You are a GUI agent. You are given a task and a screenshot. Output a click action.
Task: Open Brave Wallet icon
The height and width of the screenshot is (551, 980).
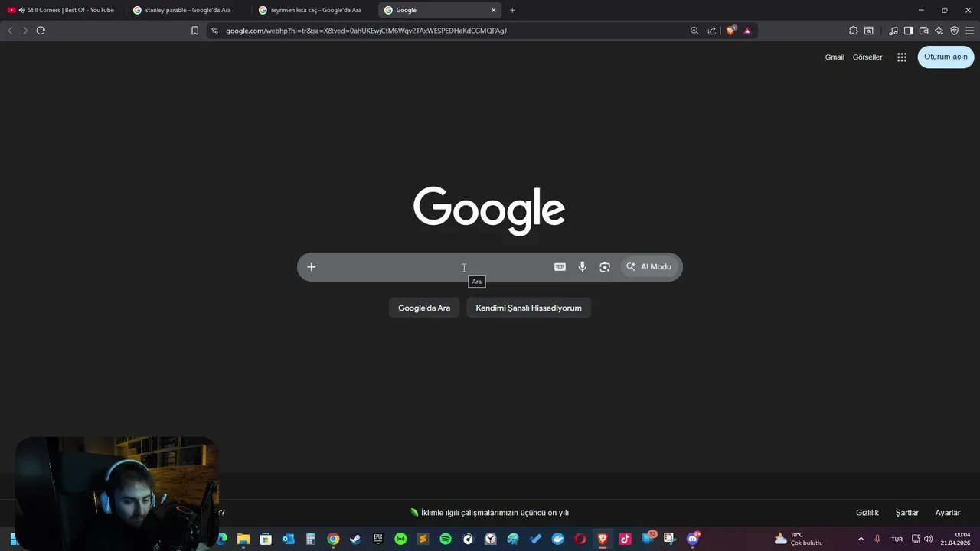[x=923, y=31]
